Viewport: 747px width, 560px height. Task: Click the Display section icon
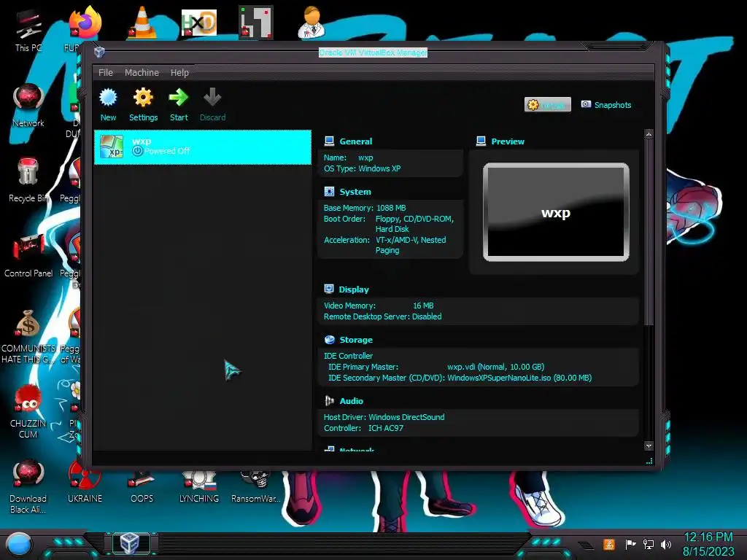click(329, 289)
